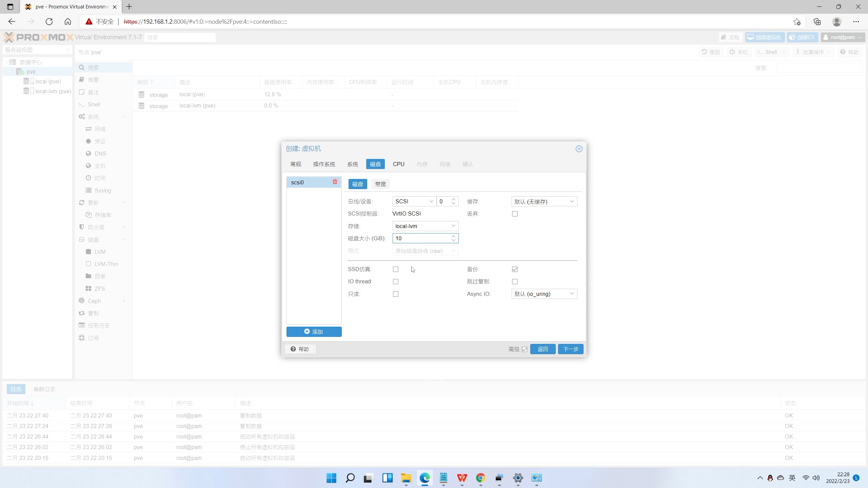Image resolution: width=868 pixels, height=488 pixels.
Task: Toggle the IO thread checkbox
Action: pos(395,282)
